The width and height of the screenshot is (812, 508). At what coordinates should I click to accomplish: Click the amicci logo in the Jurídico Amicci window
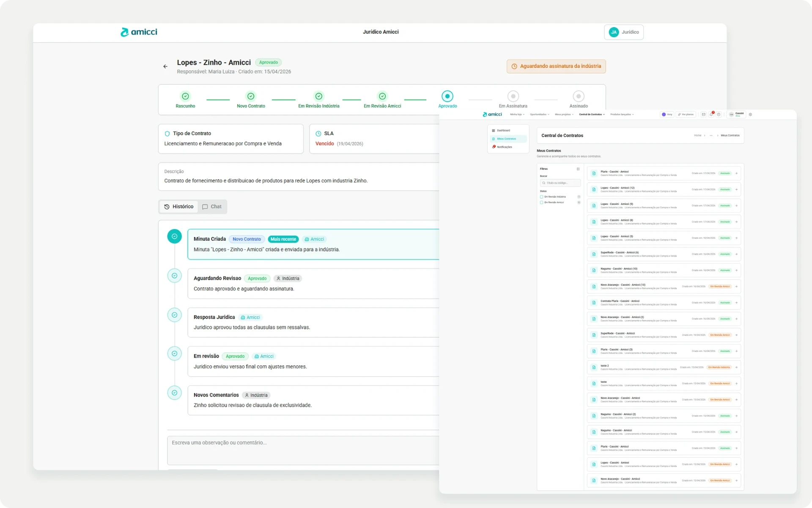point(139,32)
